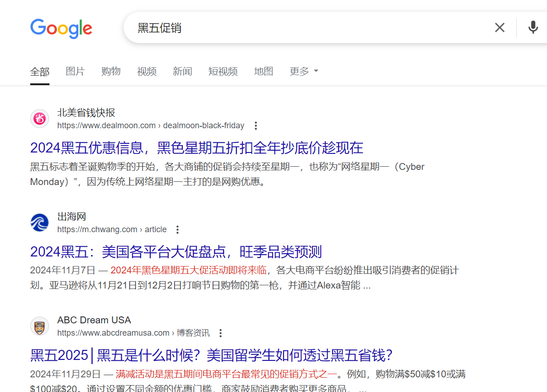Viewport: 547px width, 392px height.
Task: Open the 黑五2025 留学生省钱 result link
Action: pyautogui.click(x=211, y=355)
